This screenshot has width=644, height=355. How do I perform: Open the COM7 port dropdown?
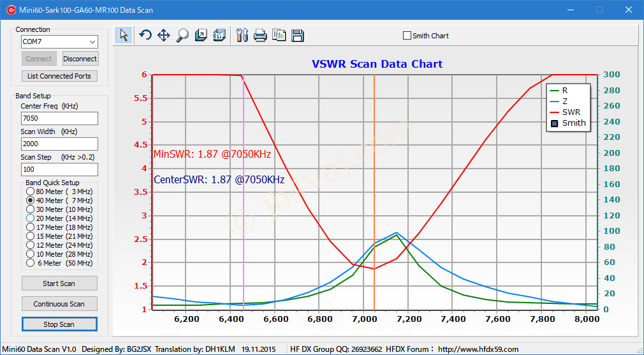point(92,42)
